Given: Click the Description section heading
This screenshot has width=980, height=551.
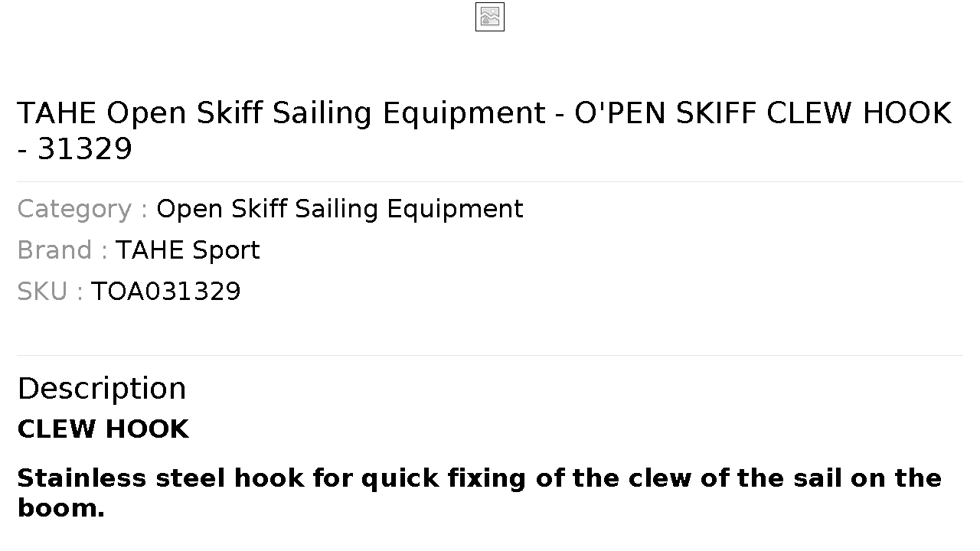Looking at the screenshot, I should click(102, 388).
